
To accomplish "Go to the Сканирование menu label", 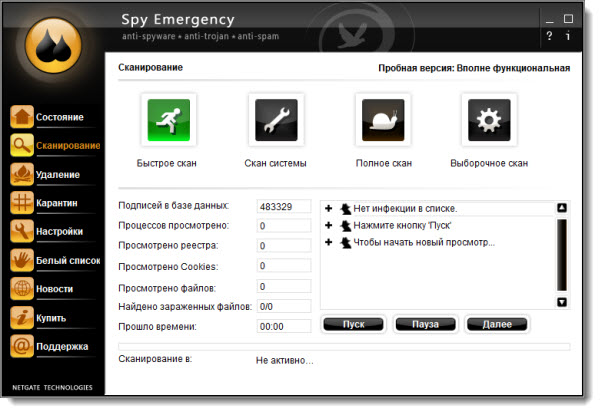I will click(x=68, y=145).
